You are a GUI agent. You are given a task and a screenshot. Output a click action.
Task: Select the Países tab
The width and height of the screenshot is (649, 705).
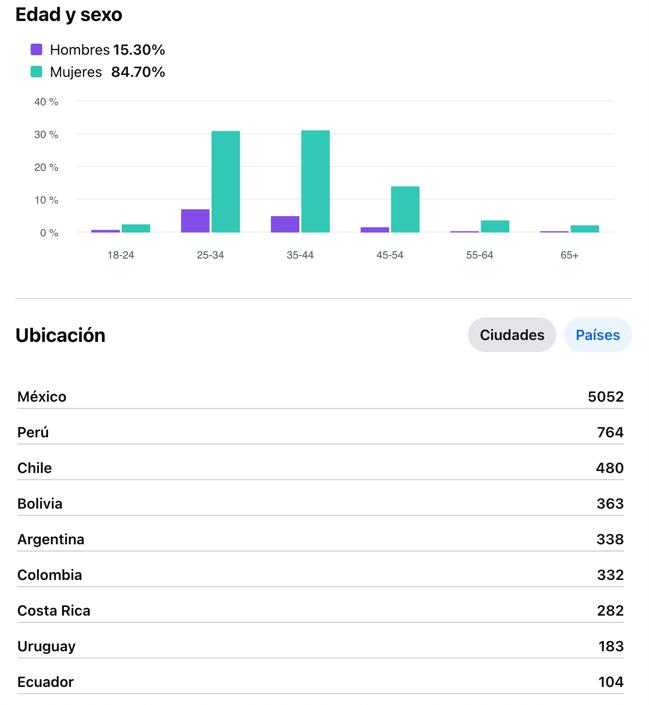point(597,335)
